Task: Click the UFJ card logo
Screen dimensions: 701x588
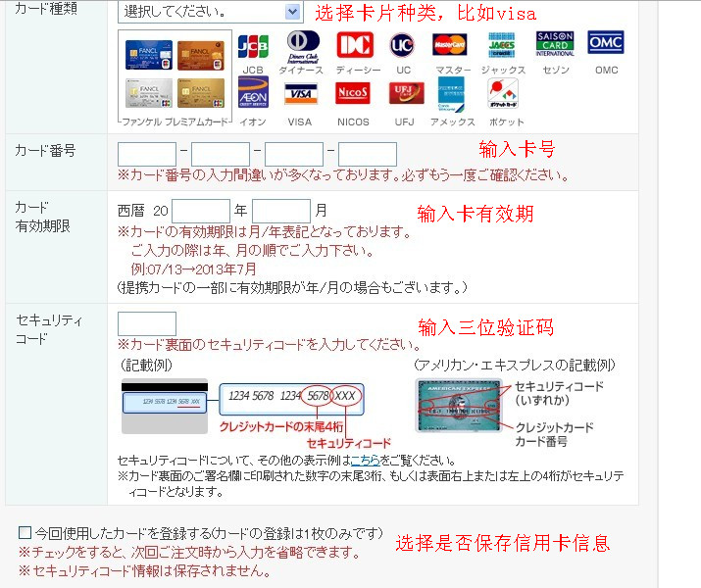Action: click(406, 93)
